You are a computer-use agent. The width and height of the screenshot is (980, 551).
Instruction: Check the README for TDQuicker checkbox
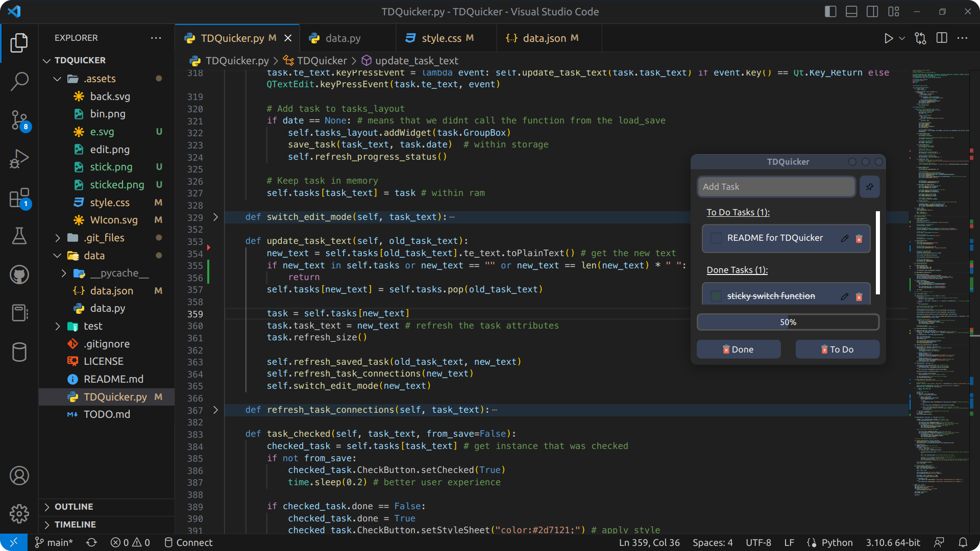(x=716, y=238)
